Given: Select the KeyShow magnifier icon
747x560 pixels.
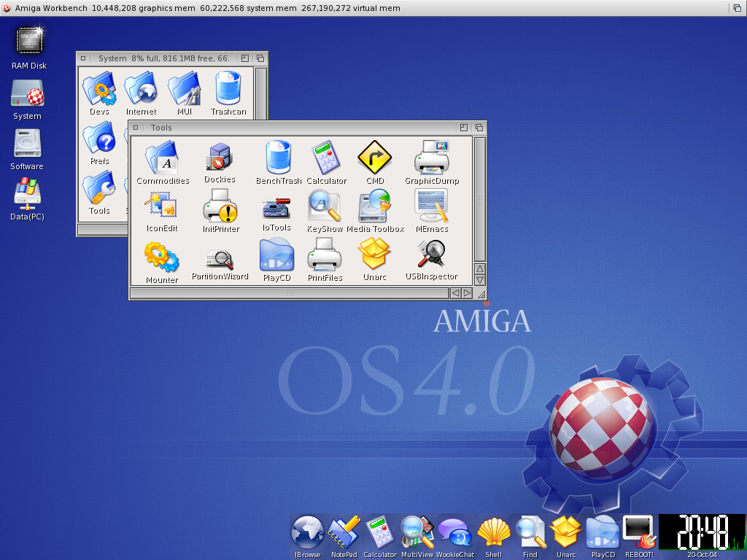Looking at the screenshot, I should (325, 206).
